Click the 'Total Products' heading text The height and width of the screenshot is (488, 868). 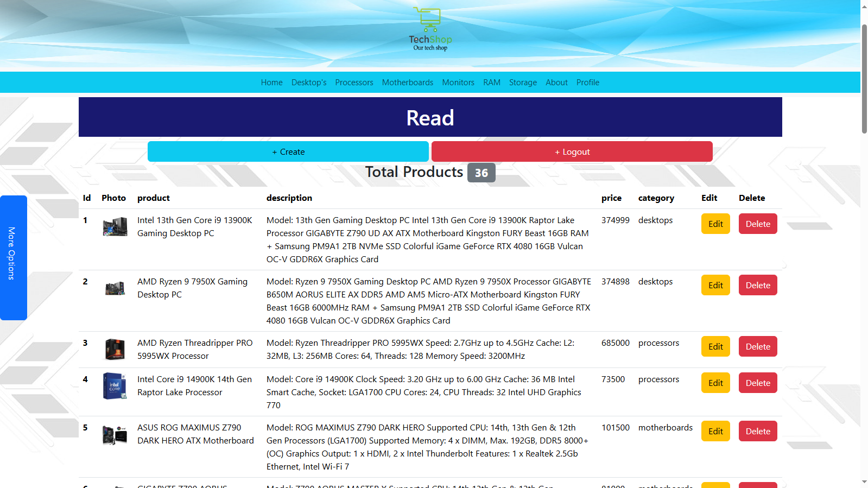click(x=414, y=172)
